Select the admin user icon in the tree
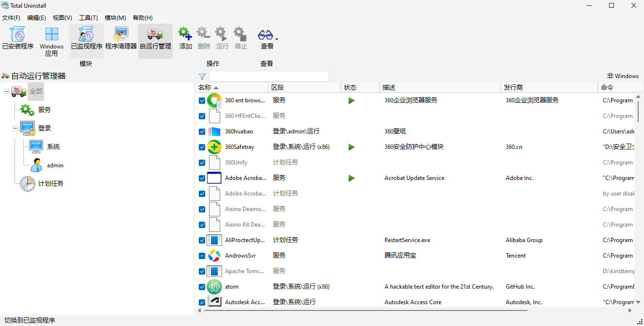 click(x=36, y=165)
